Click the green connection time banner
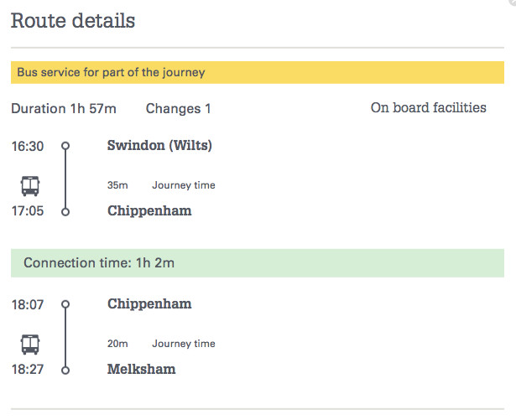This screenshot has height=420, width=516. coord(258,263)
